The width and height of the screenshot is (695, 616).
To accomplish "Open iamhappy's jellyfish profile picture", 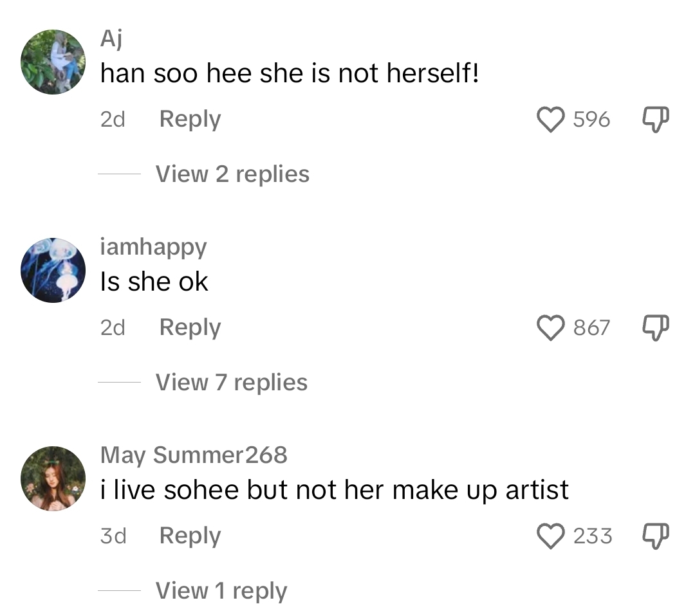I will pyautogui.click(x=53, y=269).
